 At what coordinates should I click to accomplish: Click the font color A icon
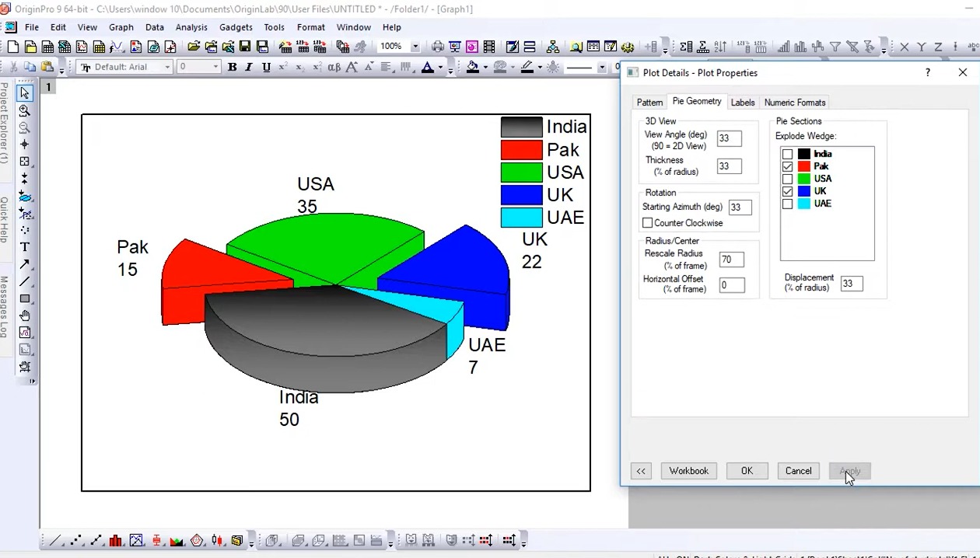click(x=427, y=68)
